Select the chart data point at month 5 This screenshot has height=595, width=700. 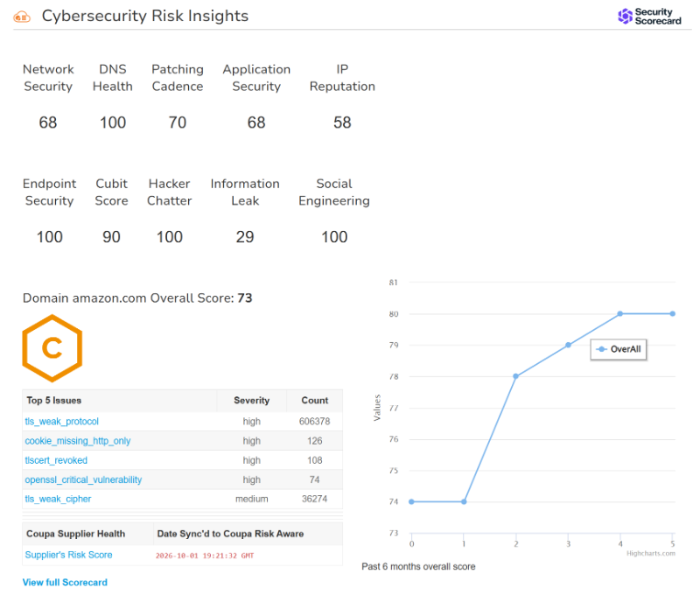pos(672,314)
